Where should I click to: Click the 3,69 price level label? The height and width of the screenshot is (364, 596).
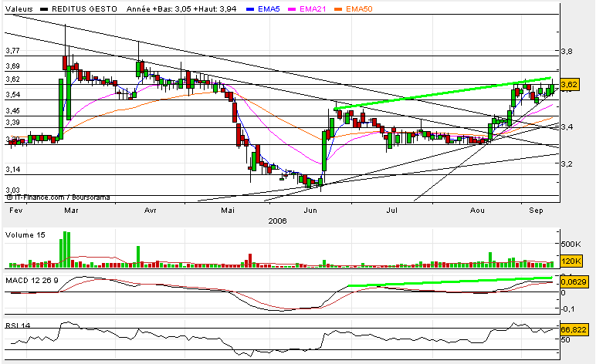pyautogui.click(x=12, y=66)
